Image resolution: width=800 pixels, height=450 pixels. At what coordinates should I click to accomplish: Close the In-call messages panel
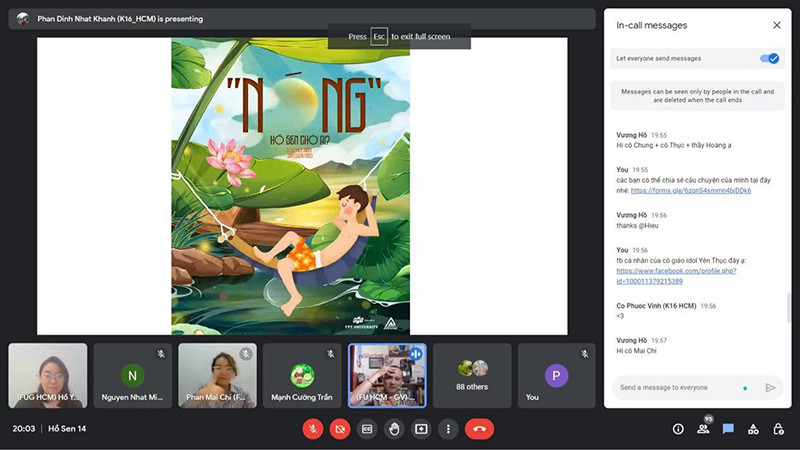tap(777, 25)
